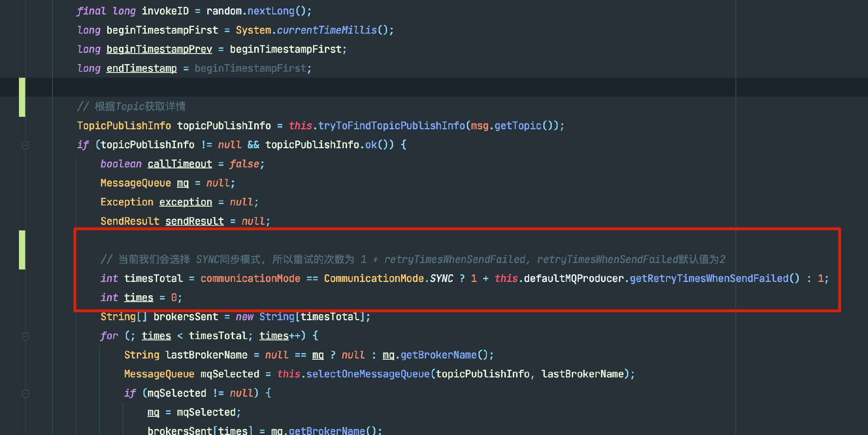
Task: Click the boolean keyword
Action: pos(121,164)
